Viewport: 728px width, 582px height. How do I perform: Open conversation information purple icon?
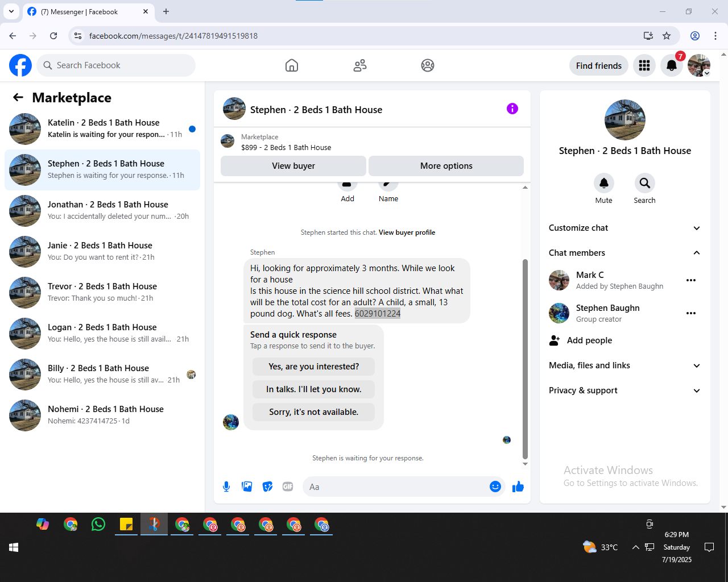click(x=512, y=109)
